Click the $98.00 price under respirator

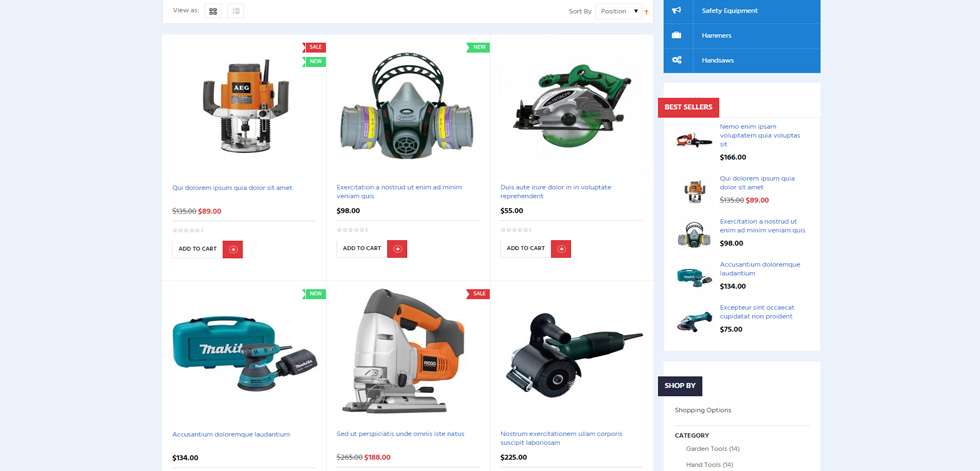coord(348,211)
